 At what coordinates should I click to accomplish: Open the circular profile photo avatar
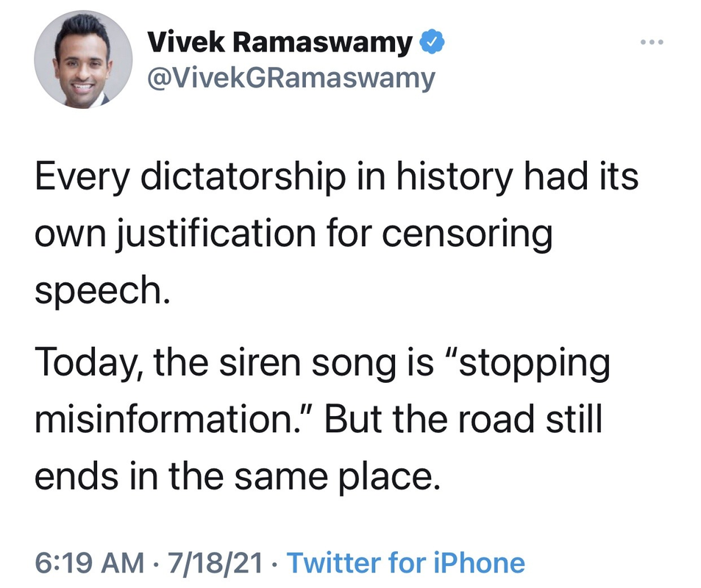click(x=83, y=60)
